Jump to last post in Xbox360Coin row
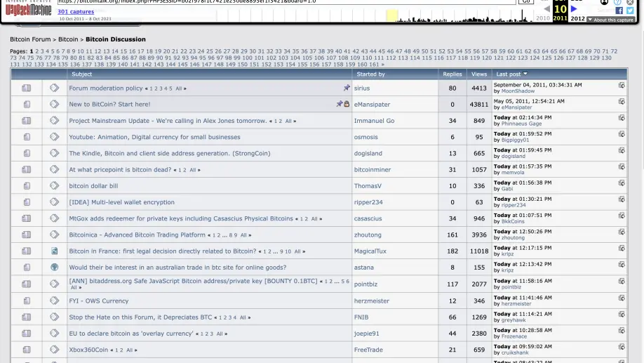Viewport: 644px width, 363px height. pyautogui.click(x=622, y=348)
